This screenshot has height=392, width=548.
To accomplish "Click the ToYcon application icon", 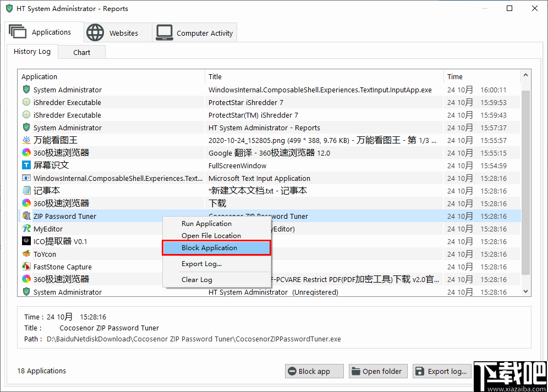I will click(26, 254).
